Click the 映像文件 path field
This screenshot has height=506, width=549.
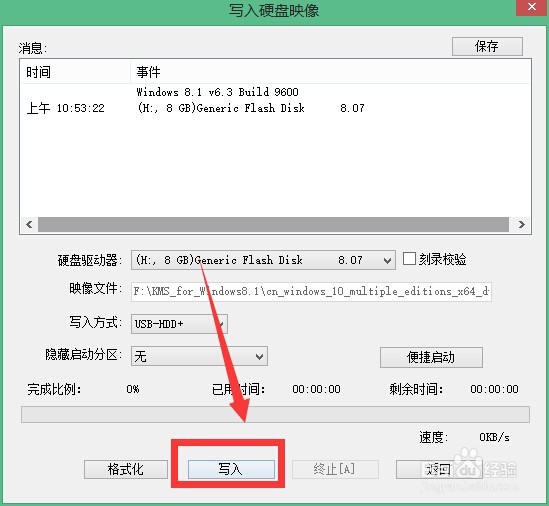click(x=311, y=291)
